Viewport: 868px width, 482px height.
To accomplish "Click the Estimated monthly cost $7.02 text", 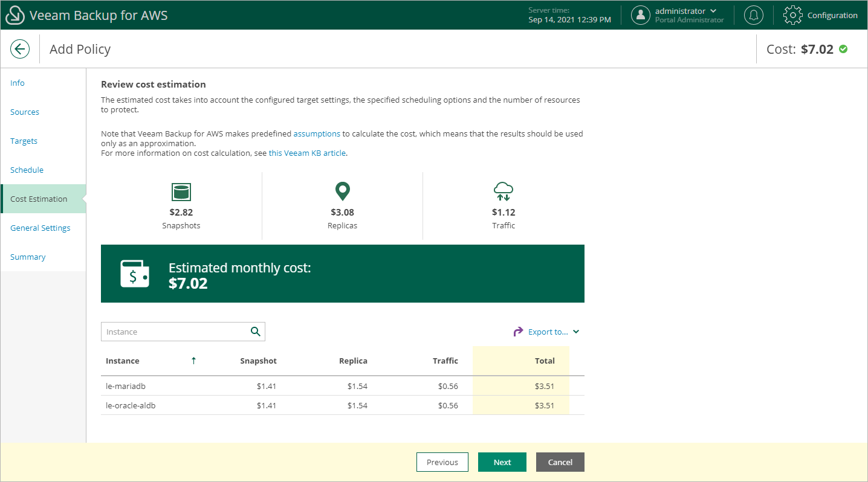I will [x=239, y=275].
